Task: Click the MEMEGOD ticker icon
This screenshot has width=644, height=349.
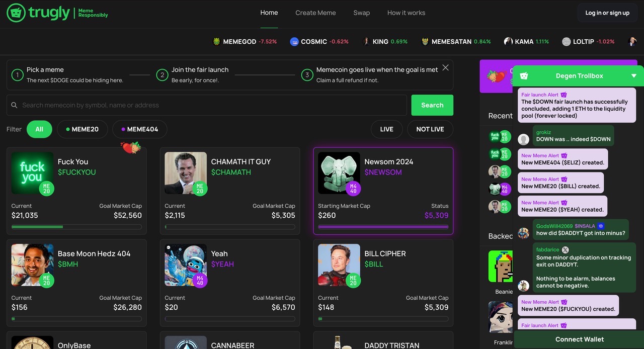Action: pyautogui.click(x=217, y=42)
